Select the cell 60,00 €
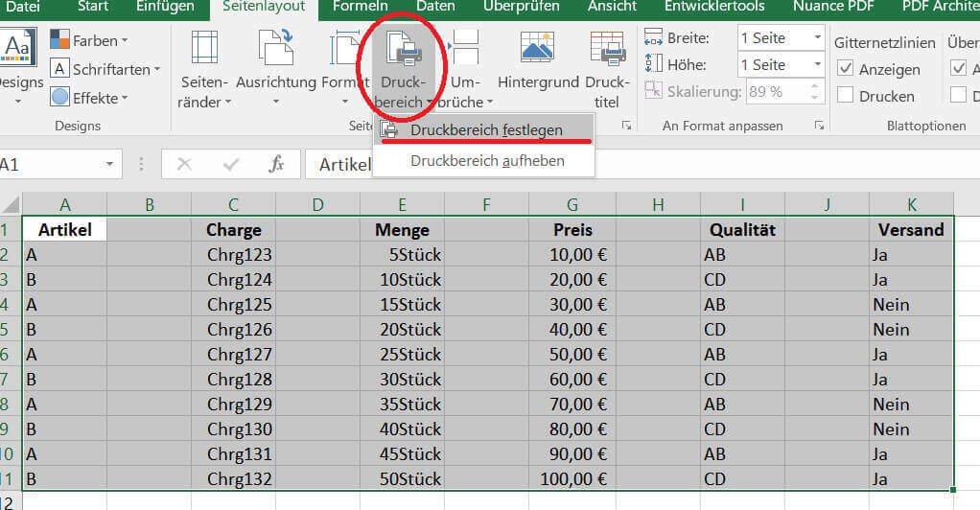The height and width of the screenshot is (510, 980). (572, 380)
